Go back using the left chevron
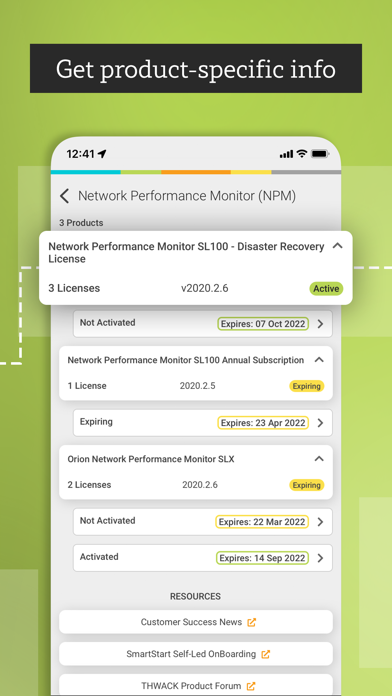This screenshot has width=392, height=696. tap(65, 196)
